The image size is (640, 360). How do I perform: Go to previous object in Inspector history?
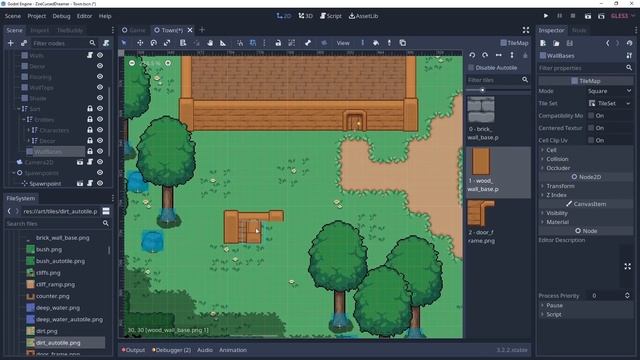[x=608, y=43]
